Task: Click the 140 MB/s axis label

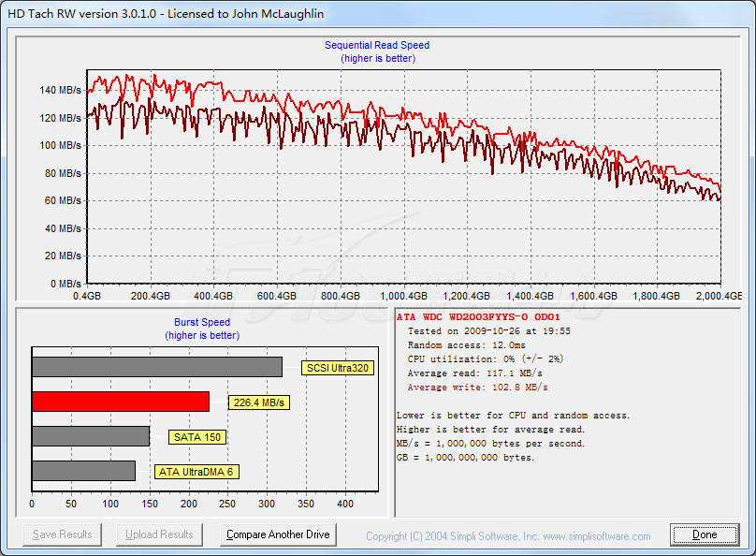Action: pos(61,91)
